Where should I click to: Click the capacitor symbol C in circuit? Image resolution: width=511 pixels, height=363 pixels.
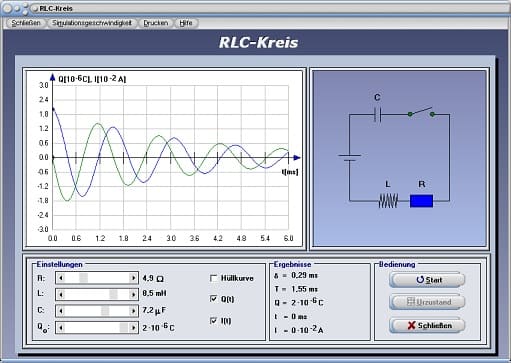tap(377, 115)
